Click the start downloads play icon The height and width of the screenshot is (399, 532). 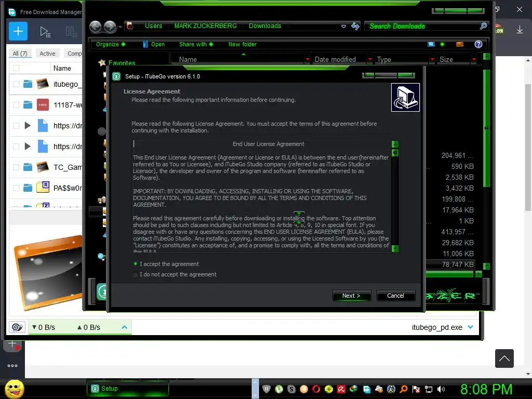point(45,32)
